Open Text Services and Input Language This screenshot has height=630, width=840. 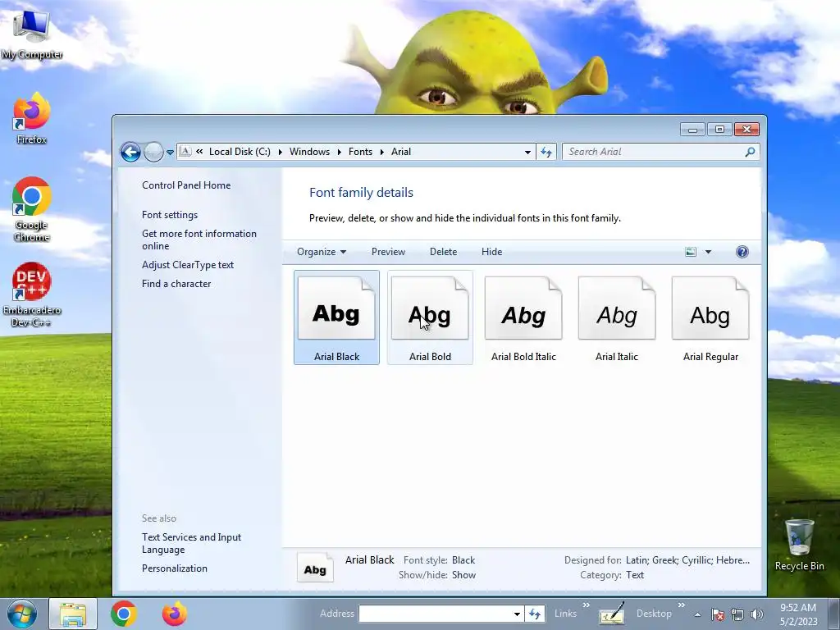coord(191,543)
